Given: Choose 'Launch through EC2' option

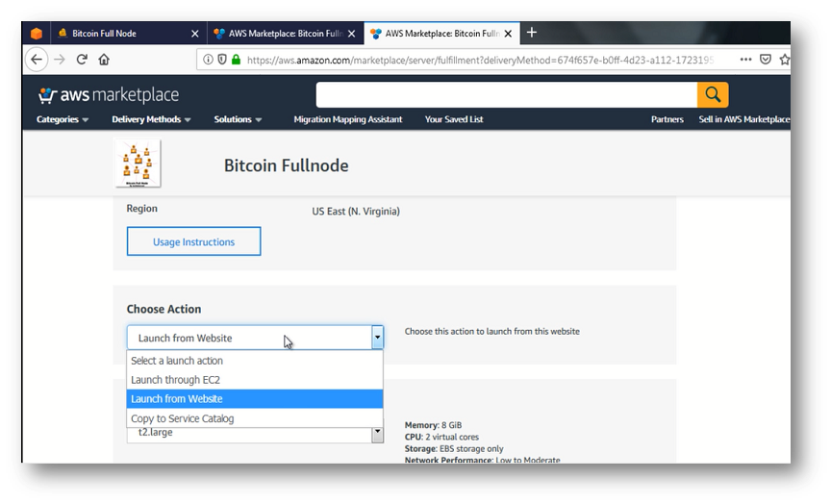Looking at the screenshot, I should pos(254,380).
